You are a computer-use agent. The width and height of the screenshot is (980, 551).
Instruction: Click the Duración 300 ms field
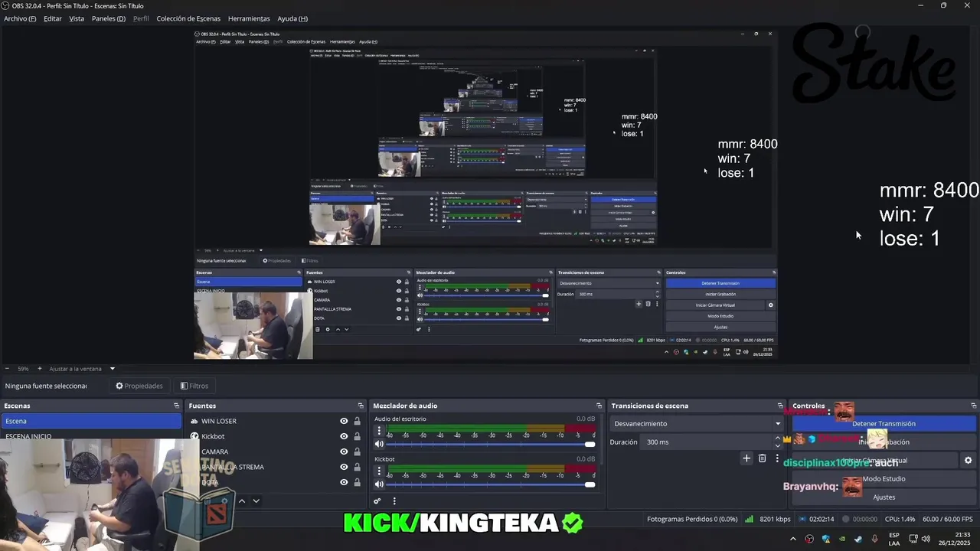pos(707,442)
